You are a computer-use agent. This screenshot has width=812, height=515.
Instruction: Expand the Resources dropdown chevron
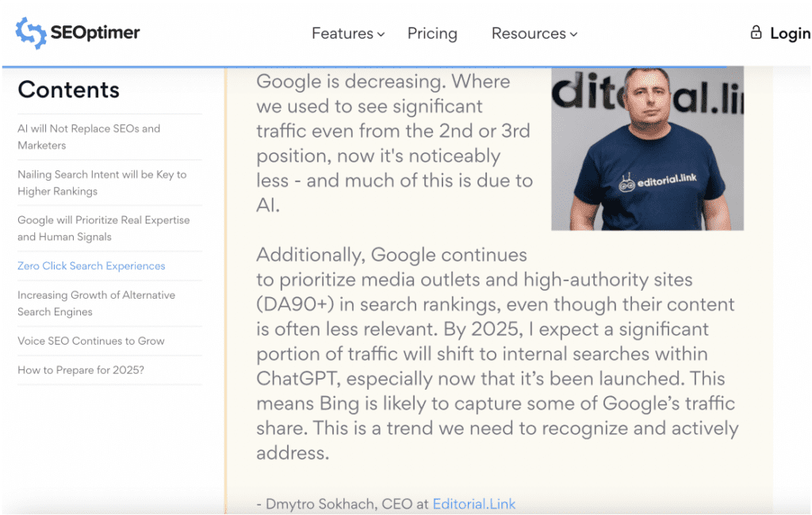point(573,34)
